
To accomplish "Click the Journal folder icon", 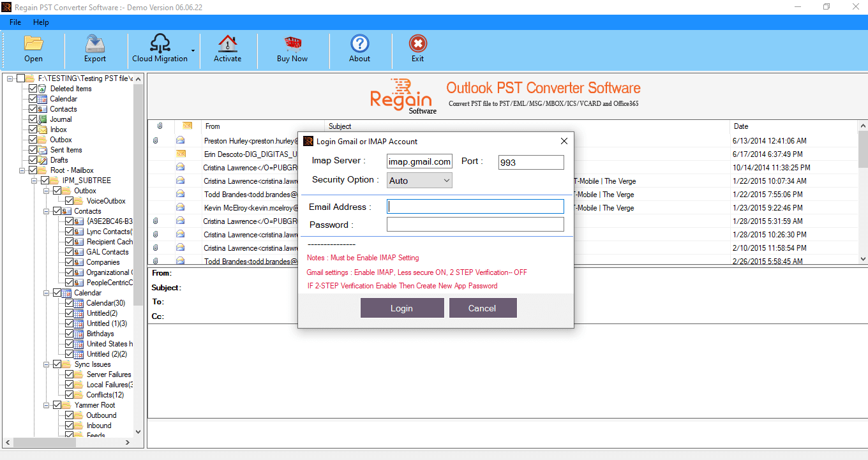I will coord(43,119).
